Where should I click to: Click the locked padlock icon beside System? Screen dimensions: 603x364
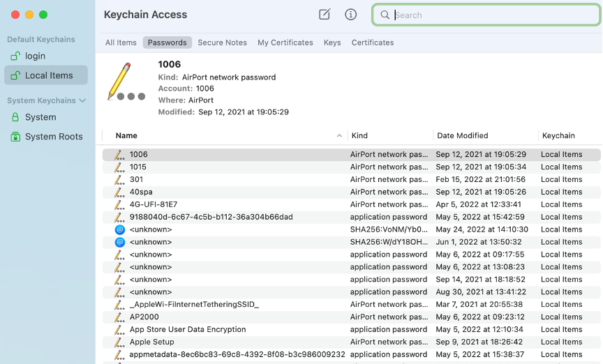click(15, 117)
